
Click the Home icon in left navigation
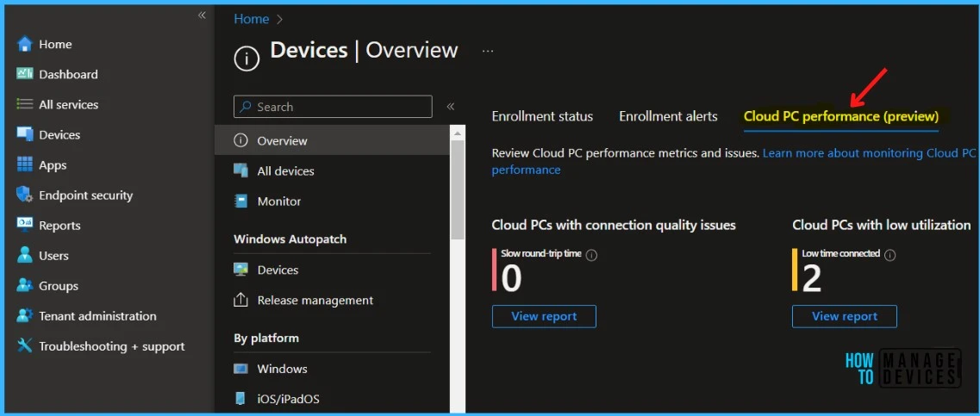[24, 44]
